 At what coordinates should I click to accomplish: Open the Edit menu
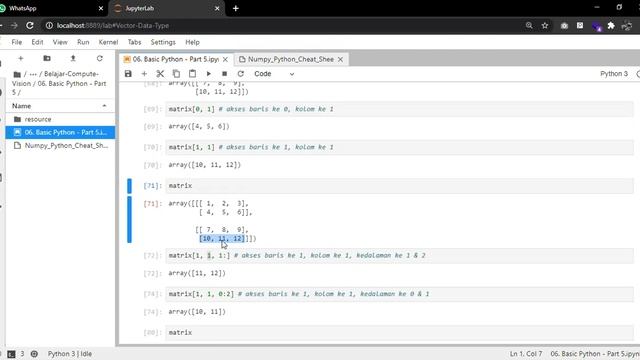point(37,42)
